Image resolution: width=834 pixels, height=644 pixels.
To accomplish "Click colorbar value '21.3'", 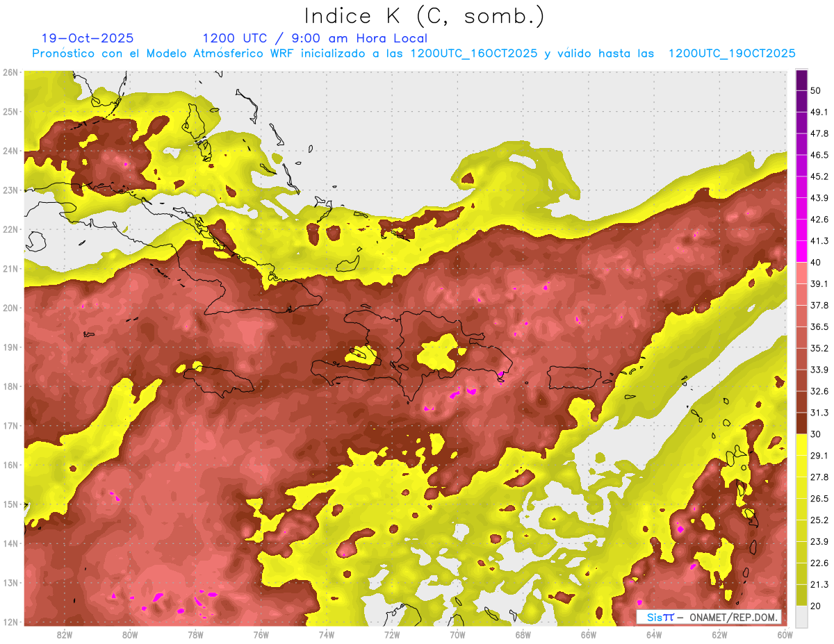I will [x=819, y=584].
